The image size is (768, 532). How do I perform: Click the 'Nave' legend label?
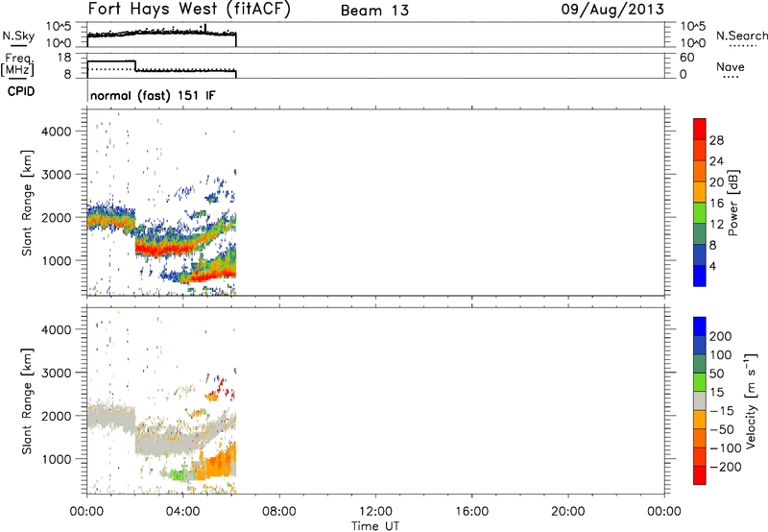pos(731,67)
